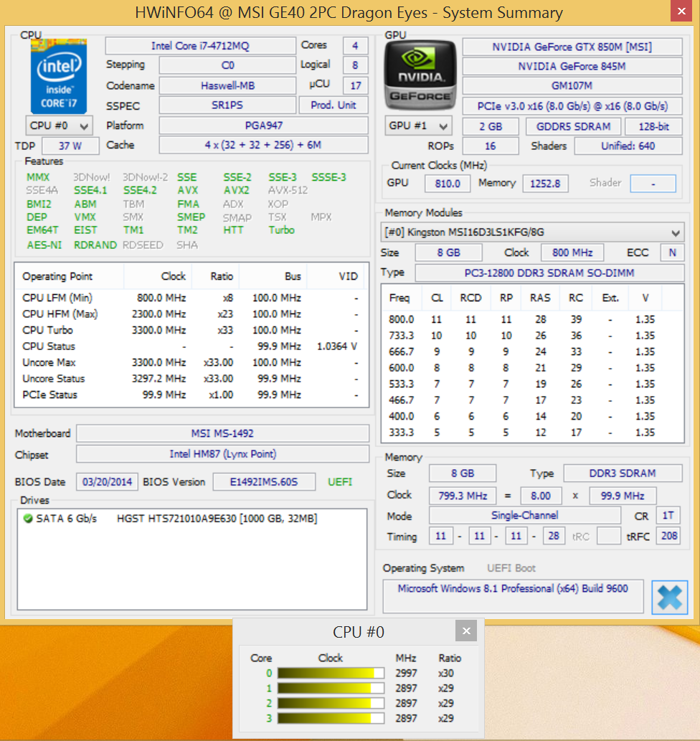
Task: Click the Platform PGA947 field
Action: point(264,126)
